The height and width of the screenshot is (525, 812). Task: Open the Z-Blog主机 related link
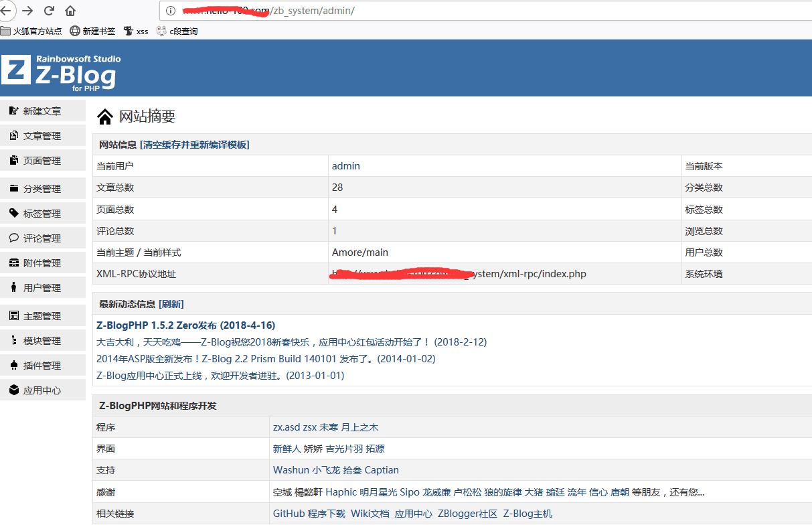click(527, 514)
